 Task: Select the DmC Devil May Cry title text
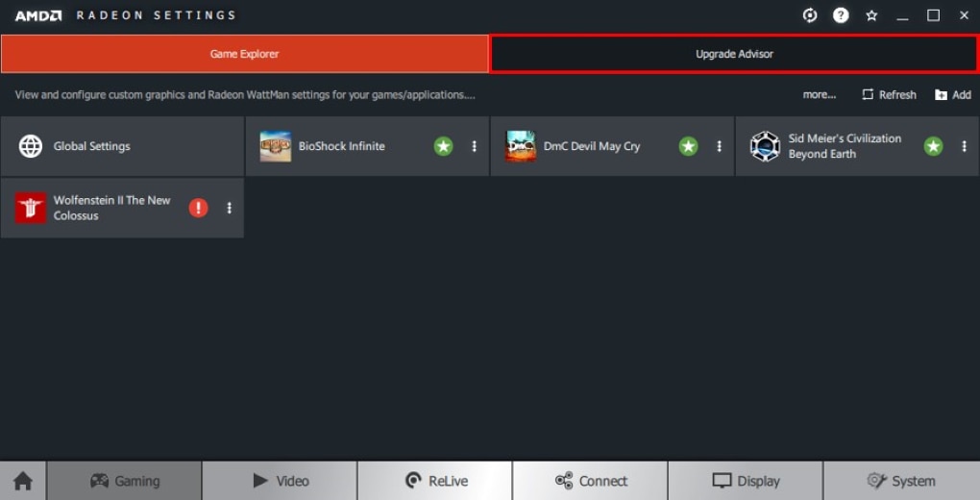click(x=591, y=146)
